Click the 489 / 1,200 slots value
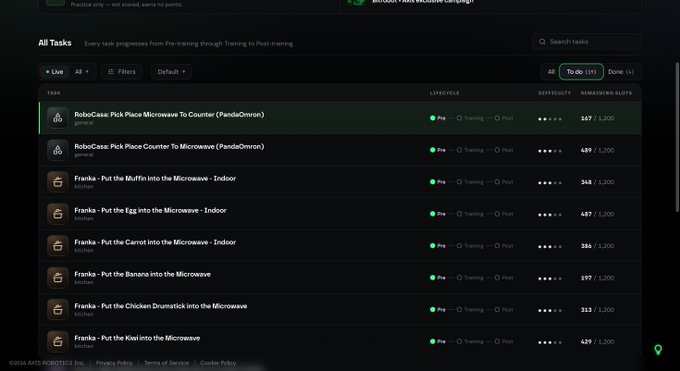 coord(597,150)
